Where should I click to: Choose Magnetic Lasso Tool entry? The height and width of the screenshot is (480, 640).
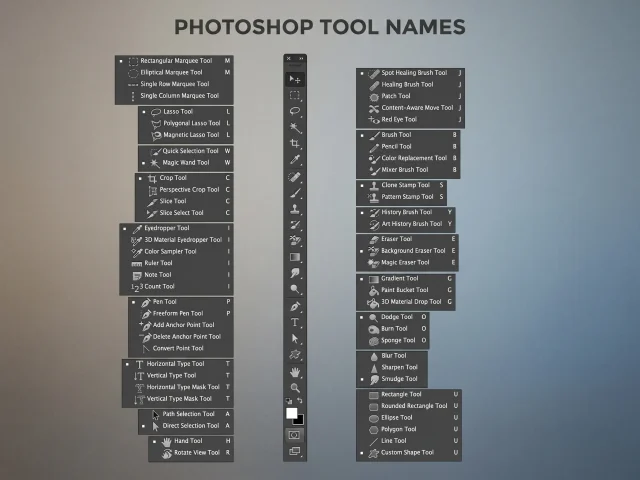click(x=186, y=135)
